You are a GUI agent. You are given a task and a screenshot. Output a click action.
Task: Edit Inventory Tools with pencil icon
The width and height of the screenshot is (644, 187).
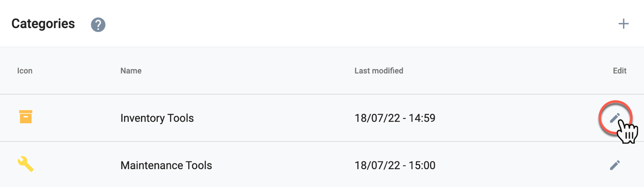pyautogui.click(x=615, y=118)
